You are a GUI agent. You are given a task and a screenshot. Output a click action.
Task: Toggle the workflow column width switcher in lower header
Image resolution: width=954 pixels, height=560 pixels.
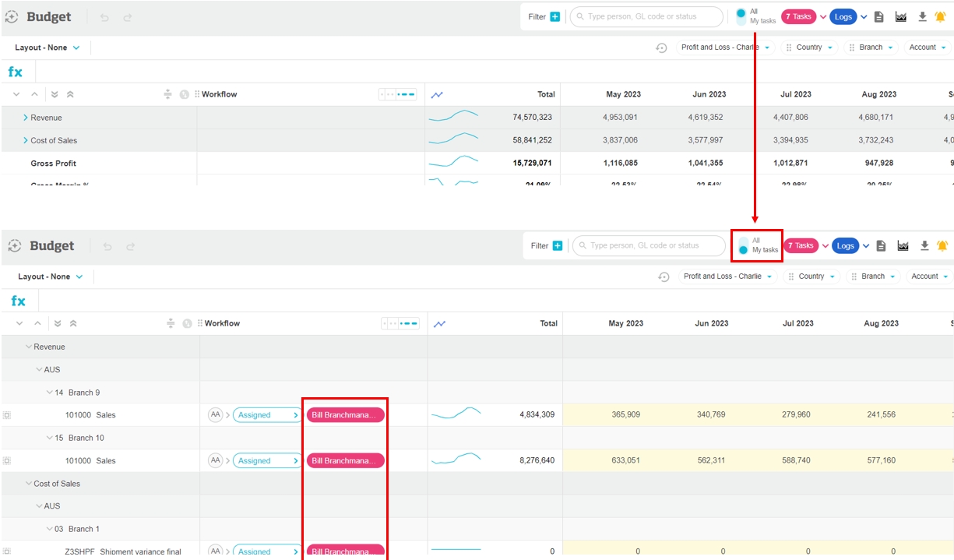[x=400, y=323]
